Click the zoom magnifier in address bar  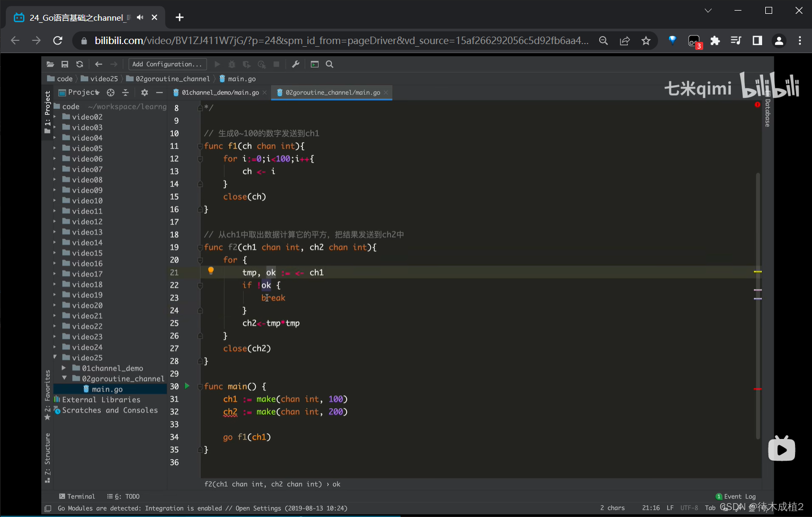(x=603, y=40)
